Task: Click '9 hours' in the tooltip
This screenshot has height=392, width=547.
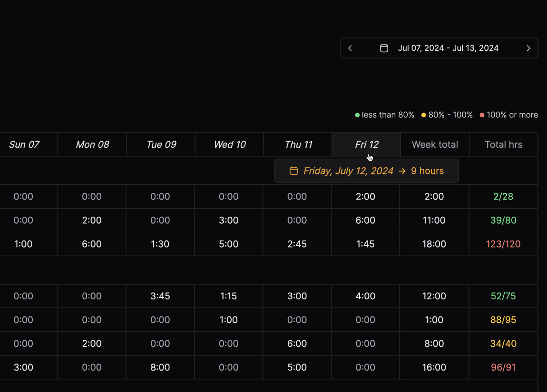Action: click(x=427, y=171)
